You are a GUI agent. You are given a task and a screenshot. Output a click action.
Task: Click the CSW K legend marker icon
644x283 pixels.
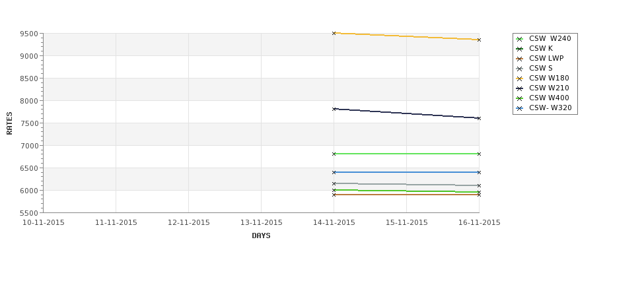520,49
